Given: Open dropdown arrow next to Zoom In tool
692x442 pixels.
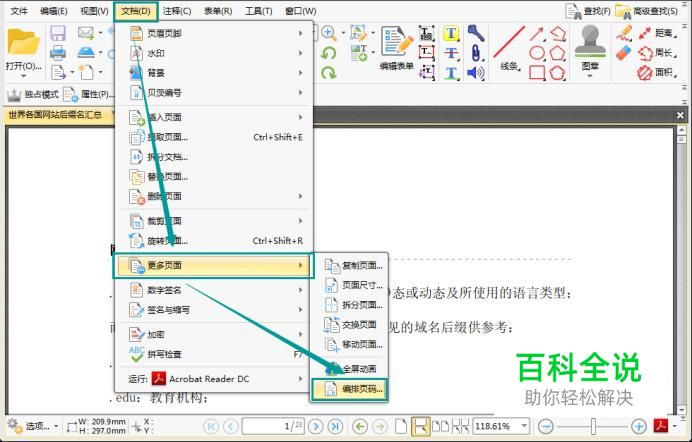Looking at the screenshot, I should tap(343, 33).
